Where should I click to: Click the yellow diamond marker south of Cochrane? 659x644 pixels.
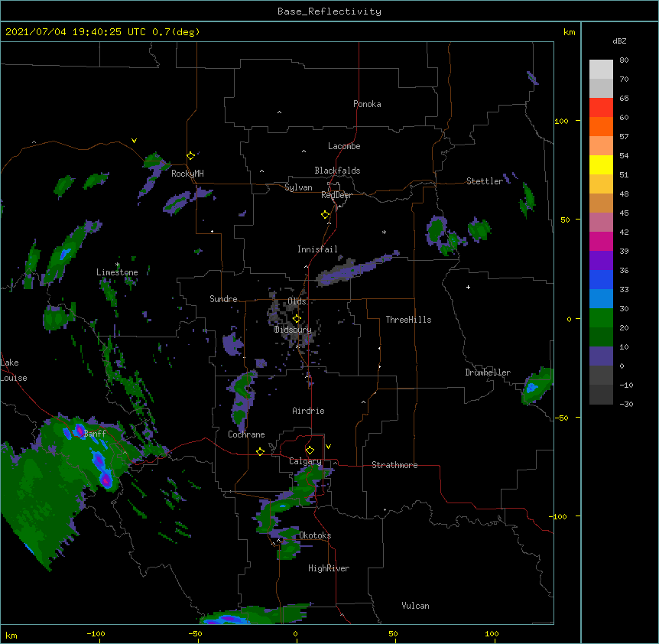[x=260, y=451]
